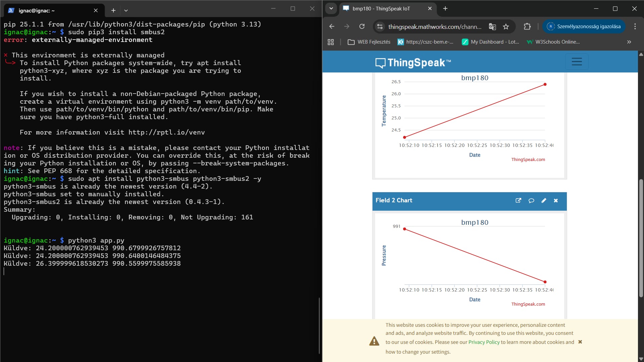Open the browser extensions puzzle icon
Image resolution: width=644 pixels, height=362 pixels.
[x=527, y=27]
